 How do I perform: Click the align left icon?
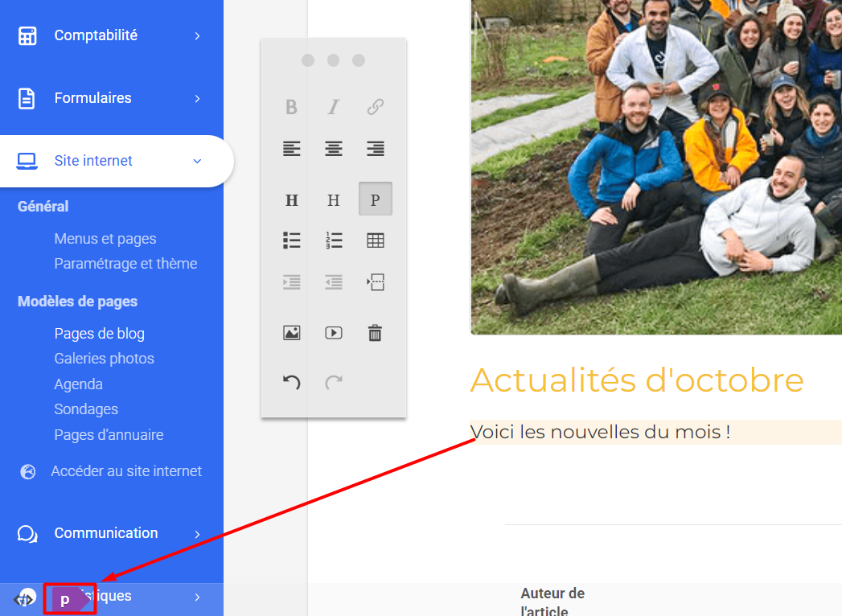pos(292,149)
